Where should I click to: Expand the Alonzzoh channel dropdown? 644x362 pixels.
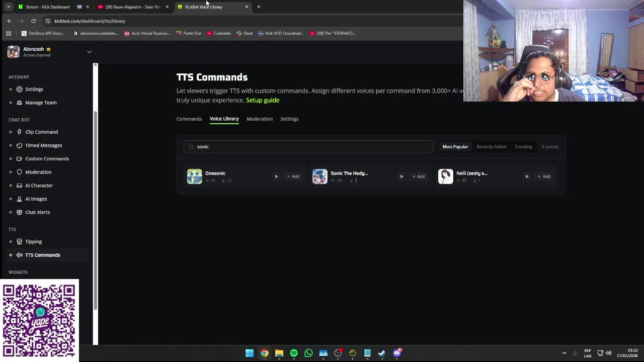(89, 52)
